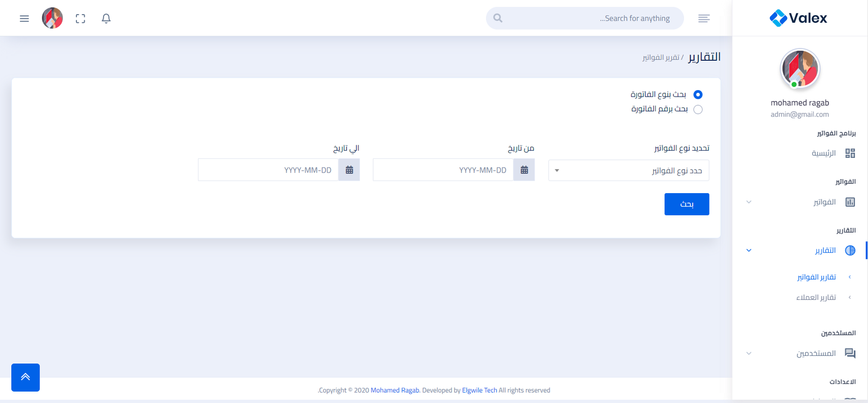The height and width of the screenshot is (403, 868).
Task: Toggle fullscreen mode icon
Action: click(80, 18)
